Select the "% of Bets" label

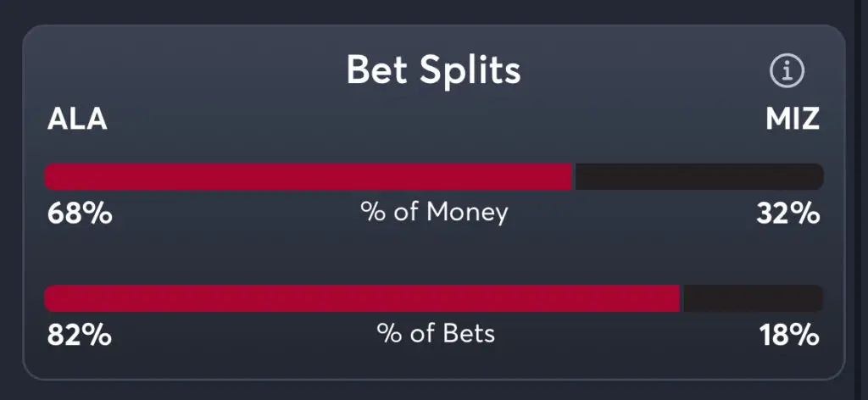click(436, 334)
